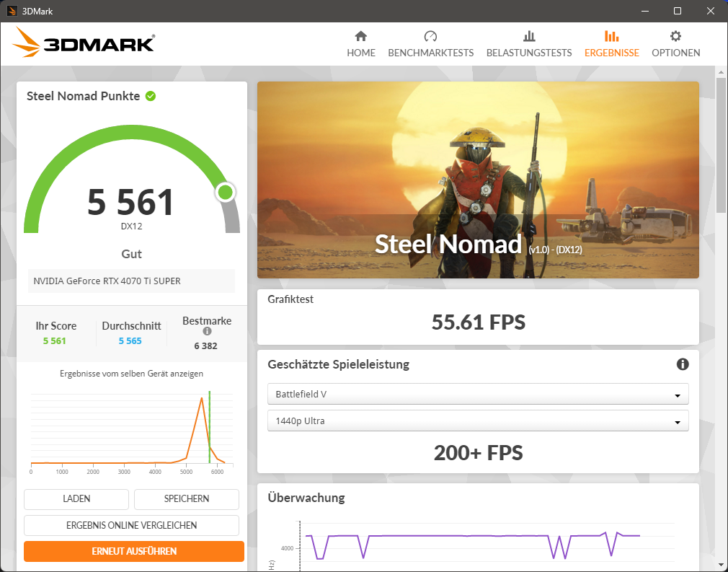Click the green marker line in distribution chart
This screenshot has width=728, height=572.
[210, 426]
